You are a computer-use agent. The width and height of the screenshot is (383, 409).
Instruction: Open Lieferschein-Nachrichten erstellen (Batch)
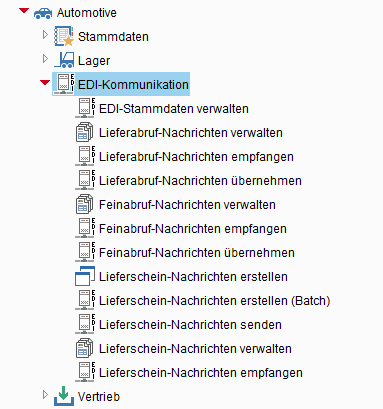click(215, 301)
